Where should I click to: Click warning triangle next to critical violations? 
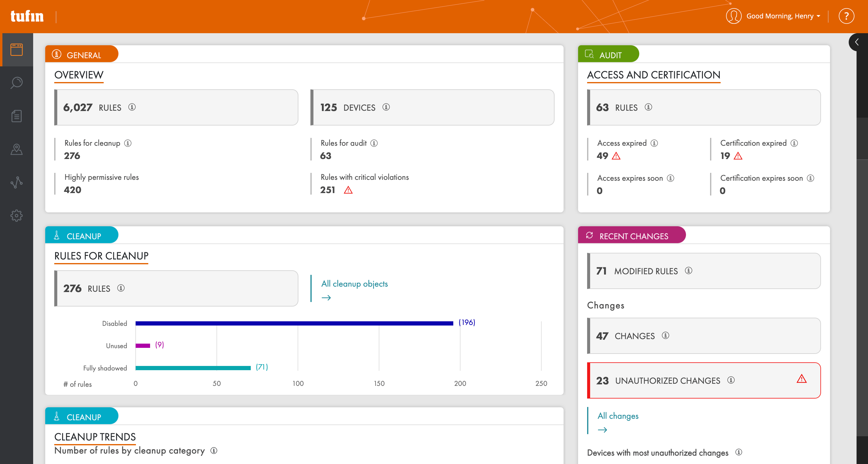348,190
